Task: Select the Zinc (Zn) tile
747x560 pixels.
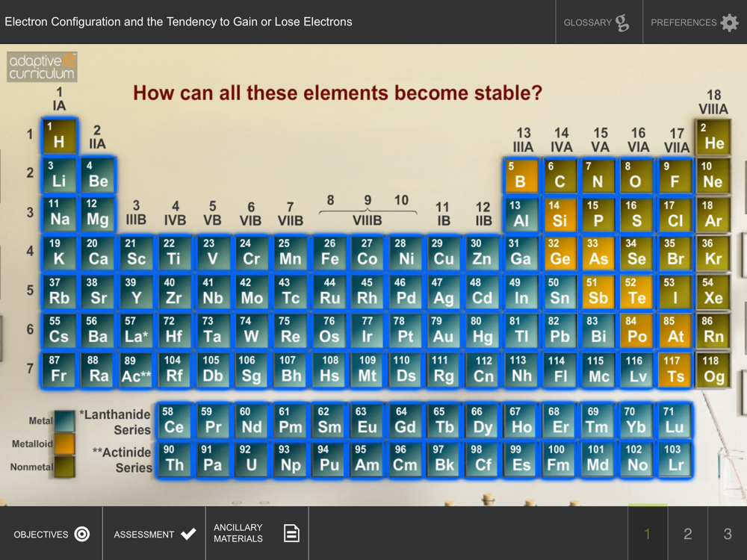Action: pos(483,253)
